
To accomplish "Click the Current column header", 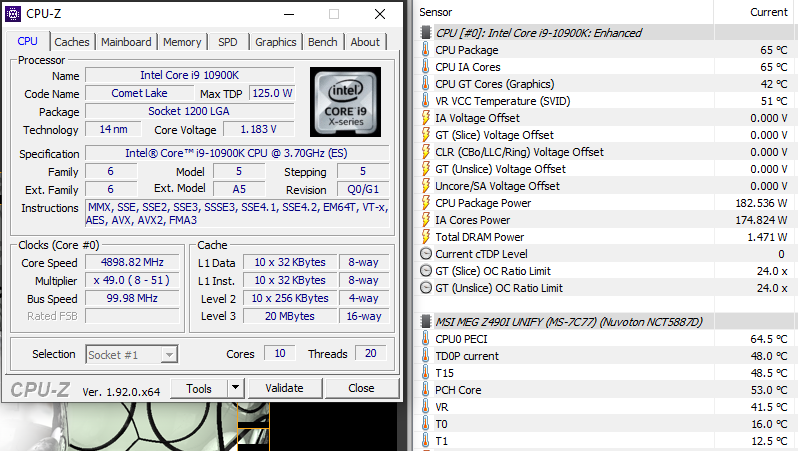I will [768, 12].
